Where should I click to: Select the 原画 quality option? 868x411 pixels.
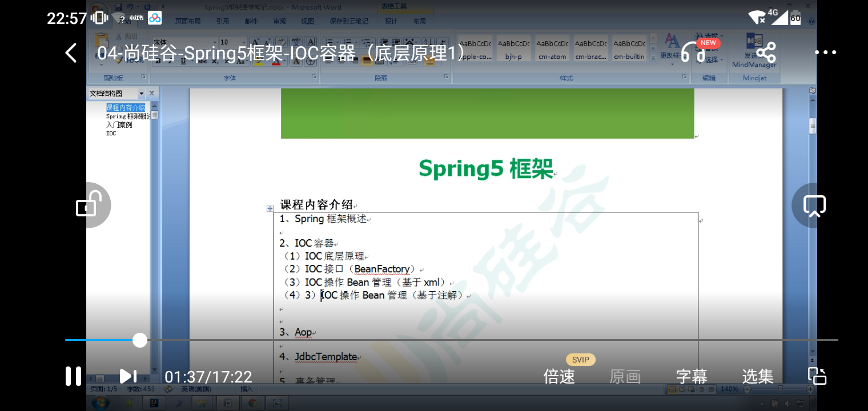[625, 377]
